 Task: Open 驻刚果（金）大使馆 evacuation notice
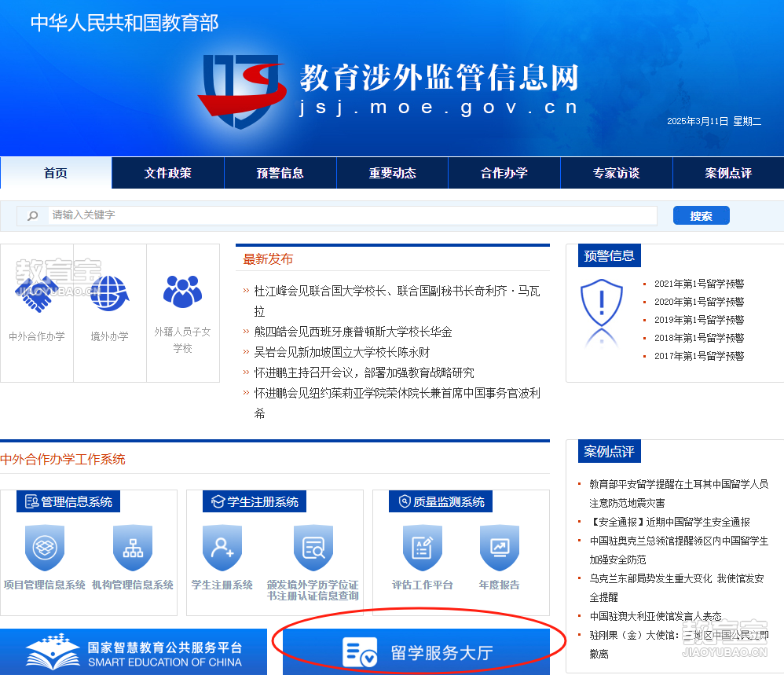click(x=679, y=644)
